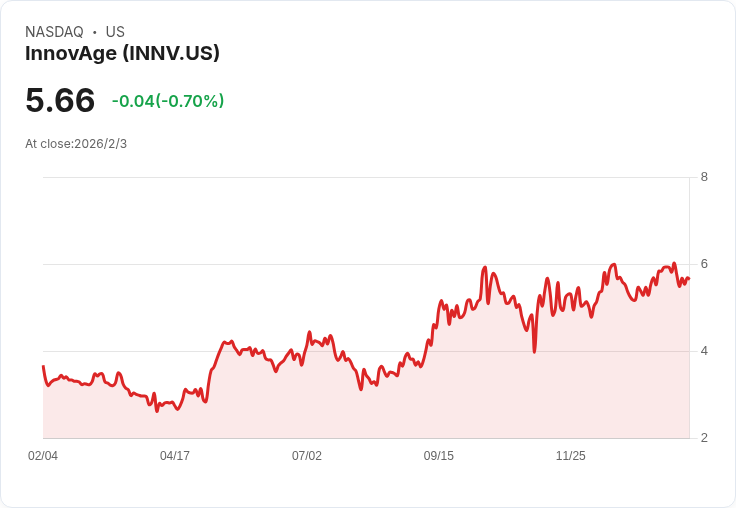This screenshot has height=508, width=736.
Task: Click the 07/02 date axis label
Action: tap(307, 456)
